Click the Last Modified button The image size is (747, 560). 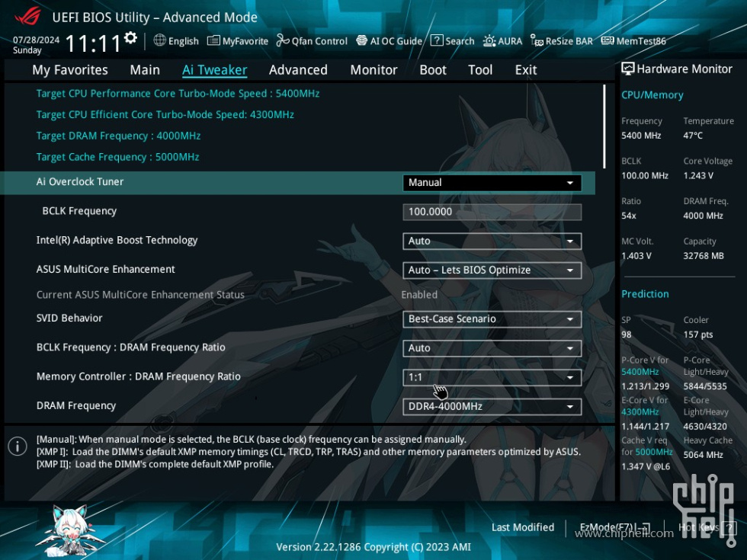tap(523, 527)
